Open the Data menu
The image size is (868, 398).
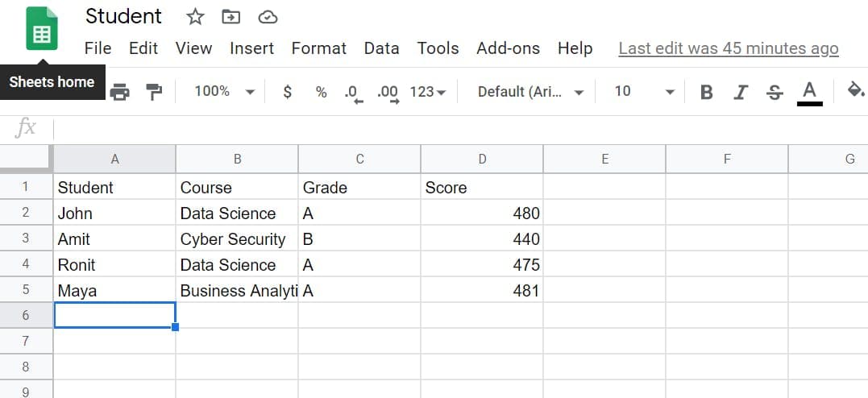381,48
